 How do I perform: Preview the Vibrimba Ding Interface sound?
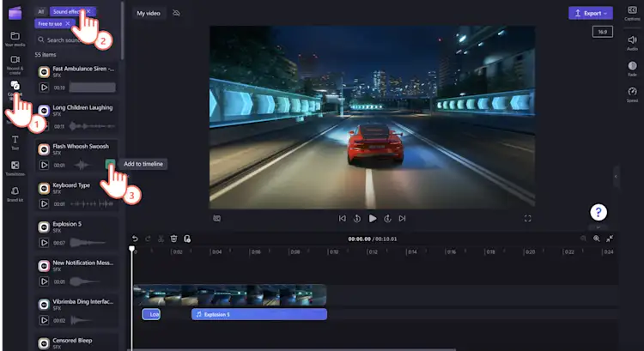click(44, 320)
